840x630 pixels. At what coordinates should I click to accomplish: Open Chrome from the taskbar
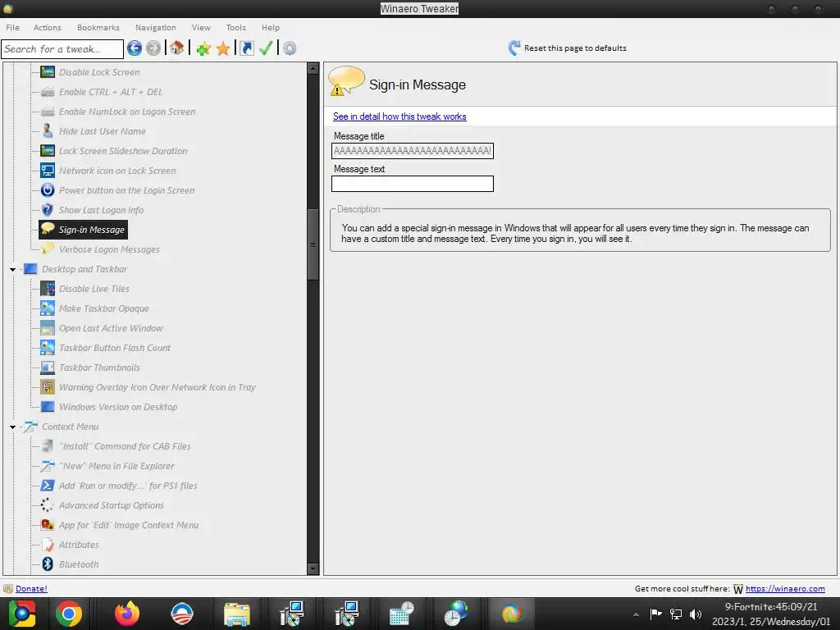[x=69, y=614]
